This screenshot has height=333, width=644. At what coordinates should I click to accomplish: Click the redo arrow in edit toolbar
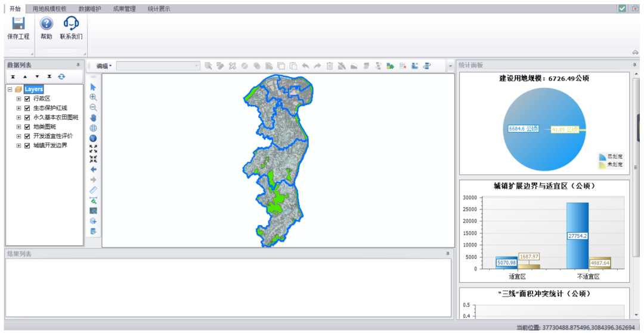pos(317,66)
